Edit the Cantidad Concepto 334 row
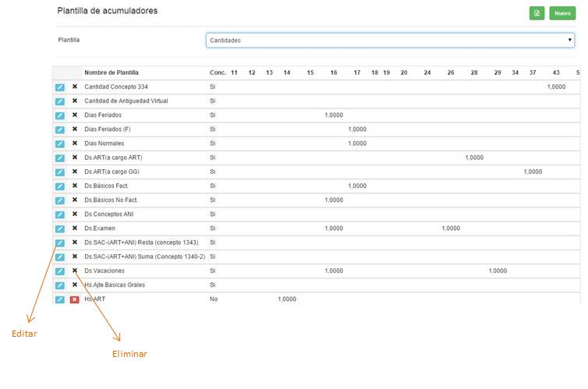This screenshot has height=389, width=588. [x=60, y=87]
